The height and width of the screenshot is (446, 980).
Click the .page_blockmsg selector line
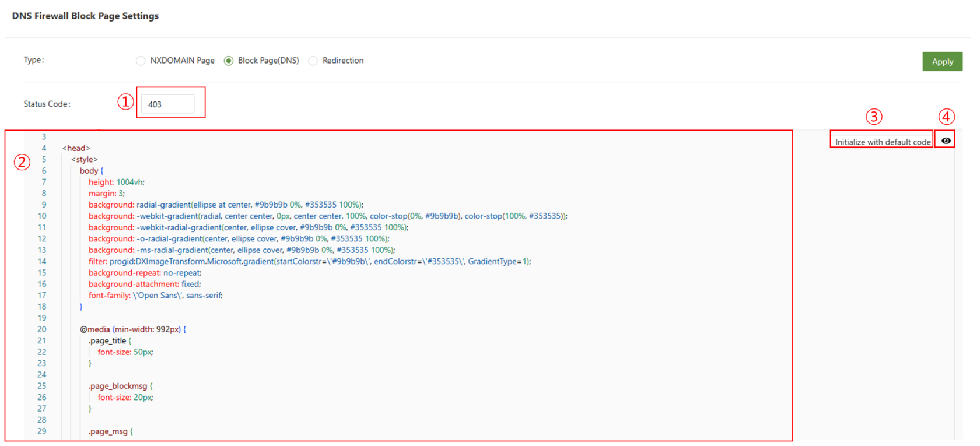pos(120,386)
